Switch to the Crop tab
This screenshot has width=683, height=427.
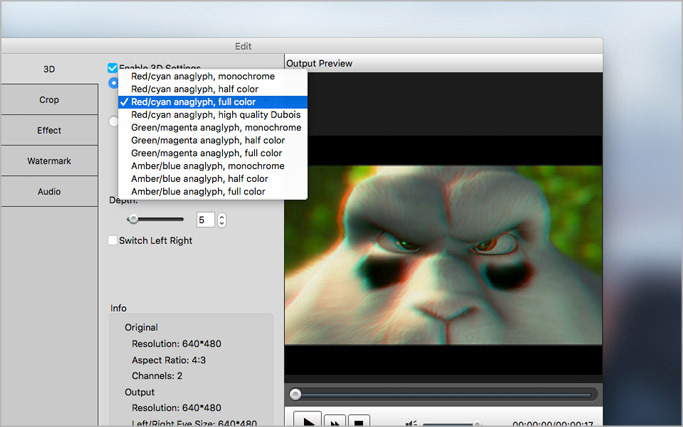[x=49, y=100]
